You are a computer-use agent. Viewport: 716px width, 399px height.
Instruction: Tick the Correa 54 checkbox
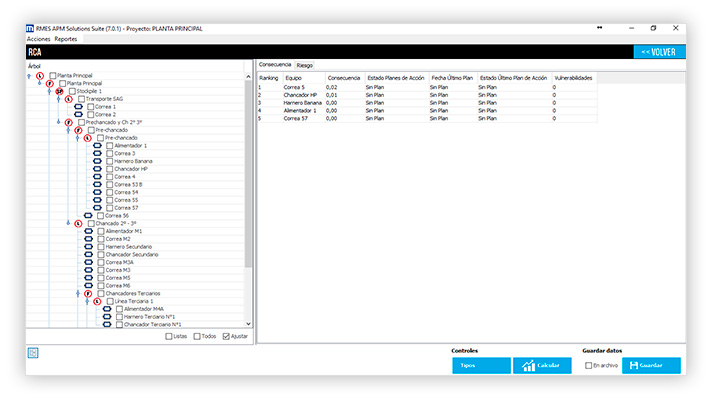click(110, 192)
